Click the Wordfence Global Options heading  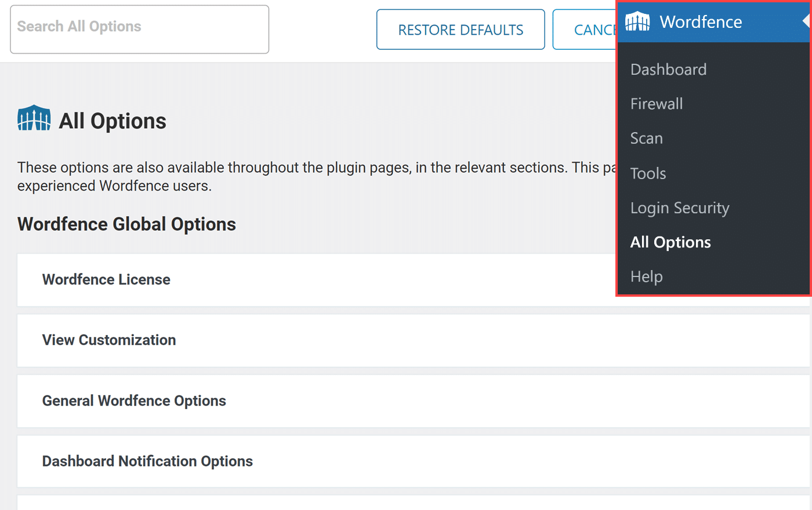pyautogui.click(x=126, y=224)
